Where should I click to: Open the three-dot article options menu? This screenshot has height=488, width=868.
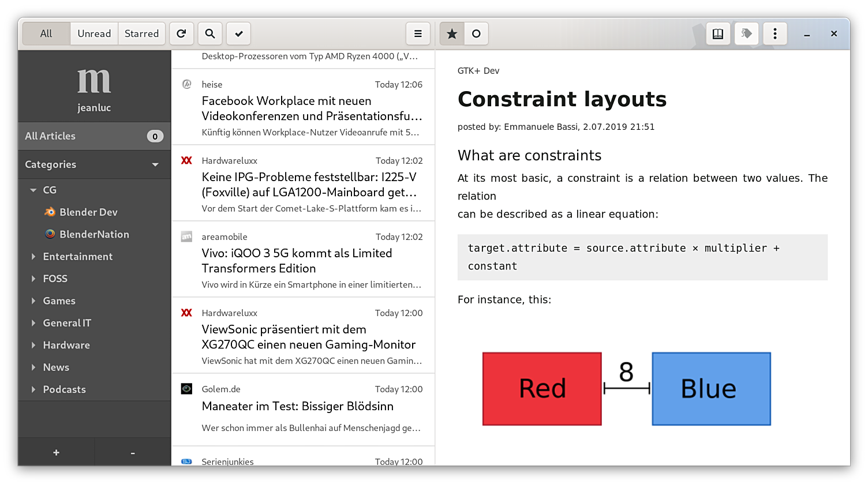point(775,33)
